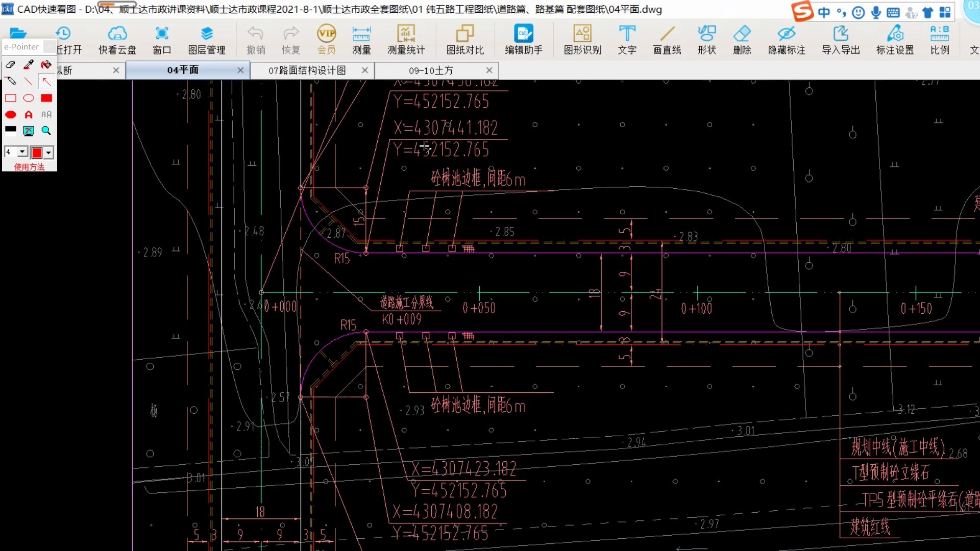Image resolution: width=980 pixels, height=551 pixels.
Task: Open Sogou soft keyboard
Action: tap(893, 12)
